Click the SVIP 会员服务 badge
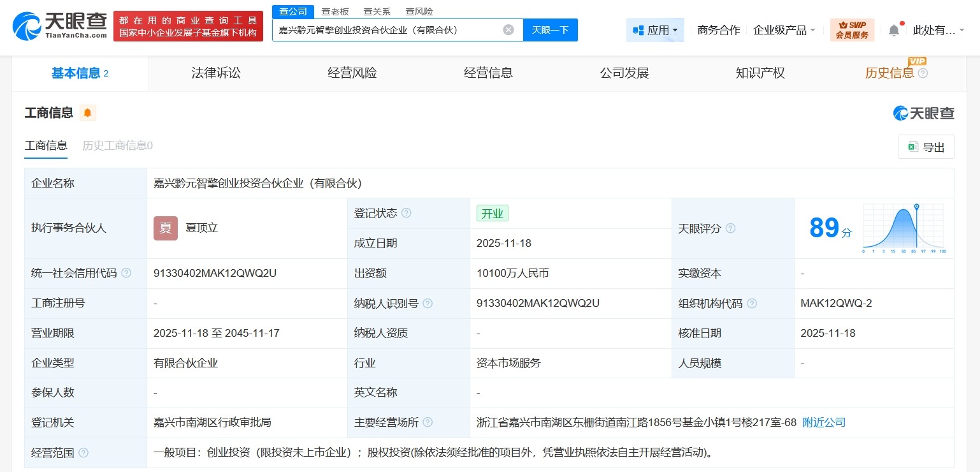 pos(853,29)
